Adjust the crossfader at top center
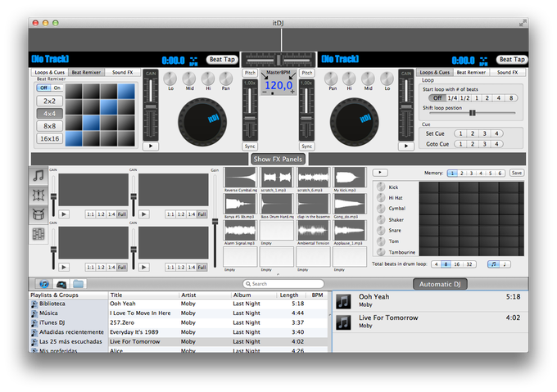 (278, 60)
